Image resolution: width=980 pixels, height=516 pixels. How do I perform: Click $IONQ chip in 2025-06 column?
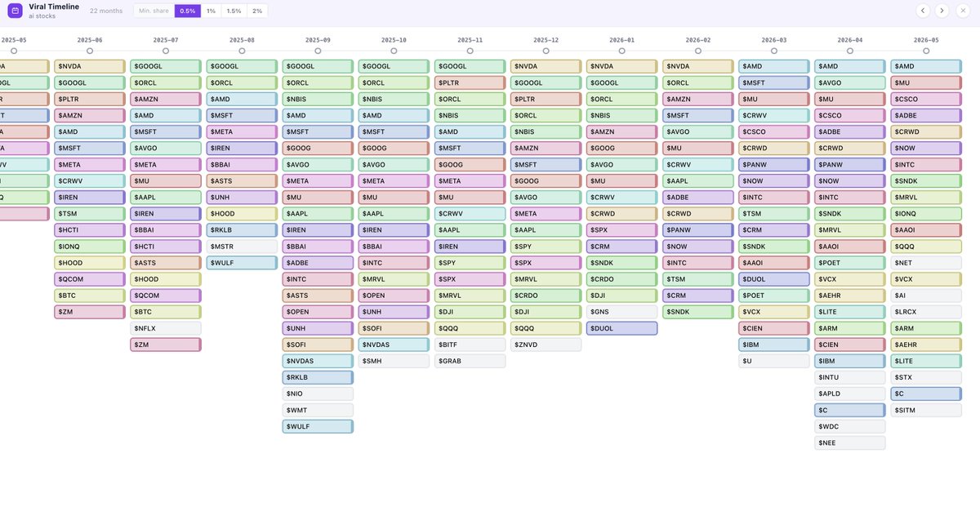click(x=90, y=247)
